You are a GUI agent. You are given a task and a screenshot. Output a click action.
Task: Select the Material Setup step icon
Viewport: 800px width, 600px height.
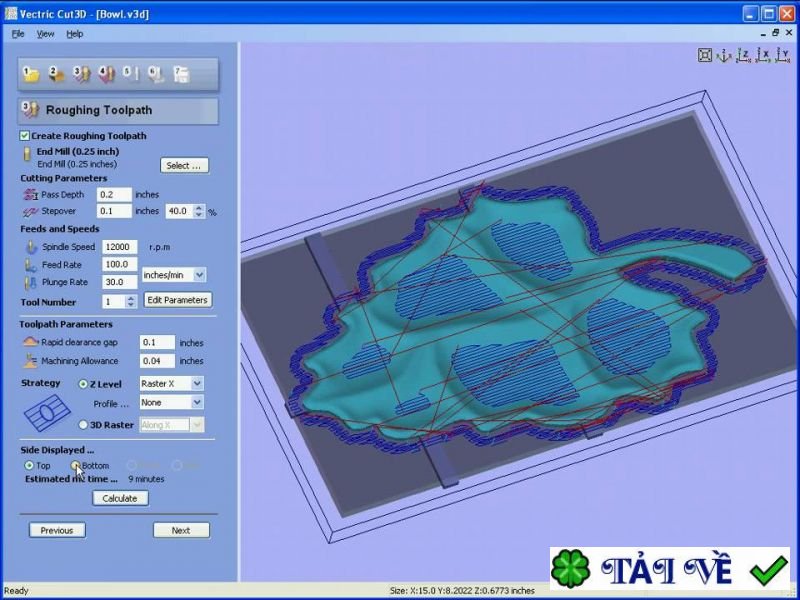click(x=54, y=74)
